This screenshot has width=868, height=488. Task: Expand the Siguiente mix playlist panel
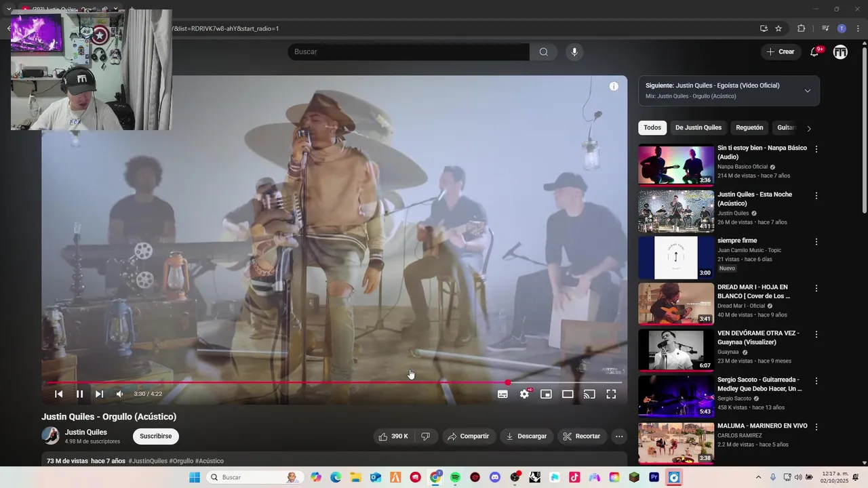tap(807, 91)
